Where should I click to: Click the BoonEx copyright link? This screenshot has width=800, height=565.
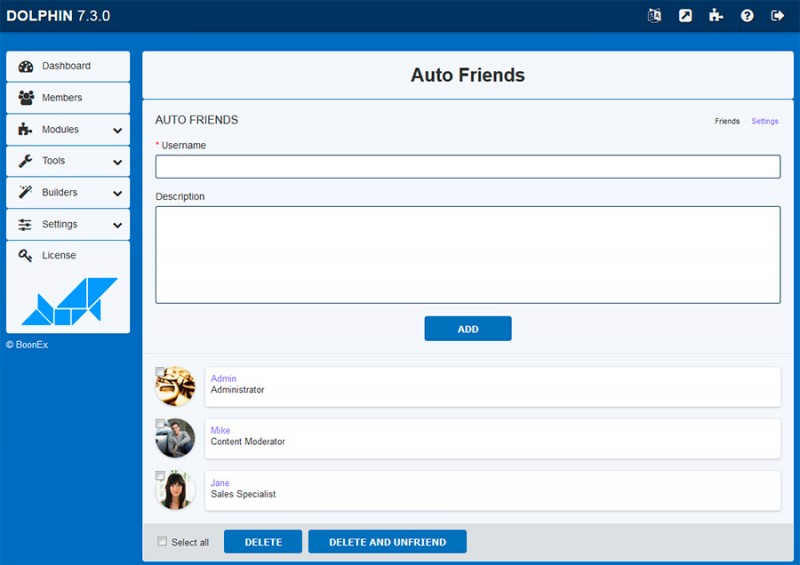coord(27,345)
